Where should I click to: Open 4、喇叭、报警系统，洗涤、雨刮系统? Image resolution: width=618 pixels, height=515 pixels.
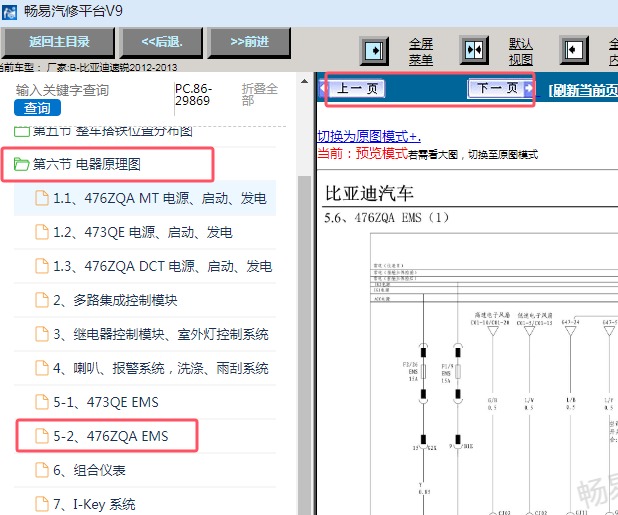pyautogui.click(x=161, y=368)
